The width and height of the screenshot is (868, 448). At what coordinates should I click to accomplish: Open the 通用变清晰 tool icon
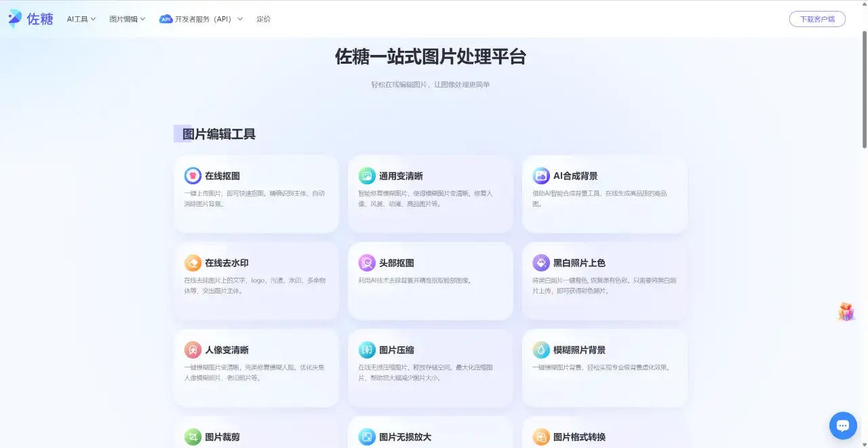[x=367, y=176]
